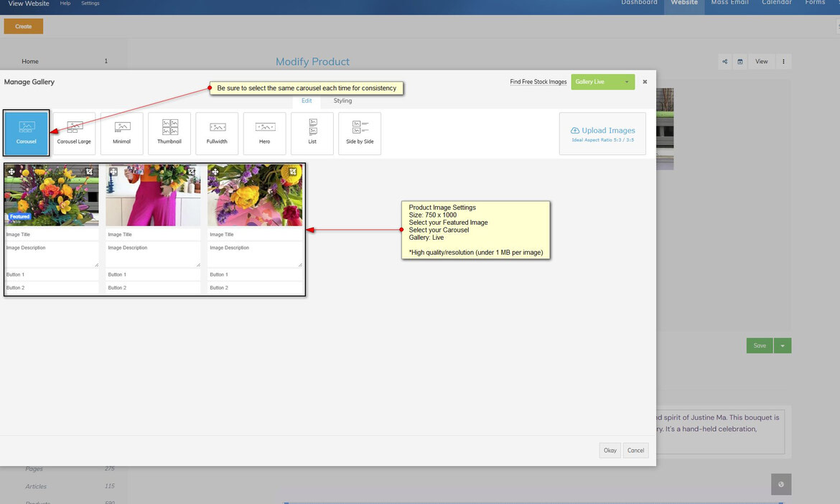The height and width of the screenshot is (504, 840).
Task: Open the three-dot more options menu
Action: (x=783, y=62)
